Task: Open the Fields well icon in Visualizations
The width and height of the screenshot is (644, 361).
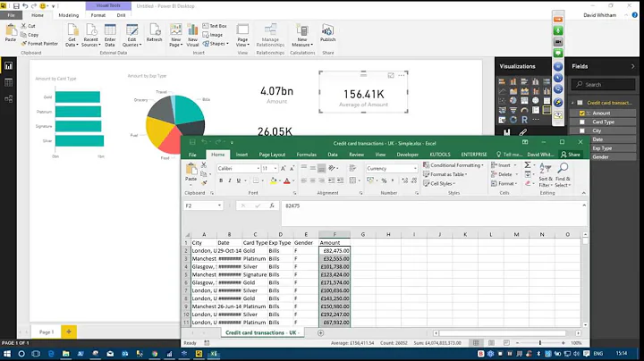Action: click(x=507, y=132)
